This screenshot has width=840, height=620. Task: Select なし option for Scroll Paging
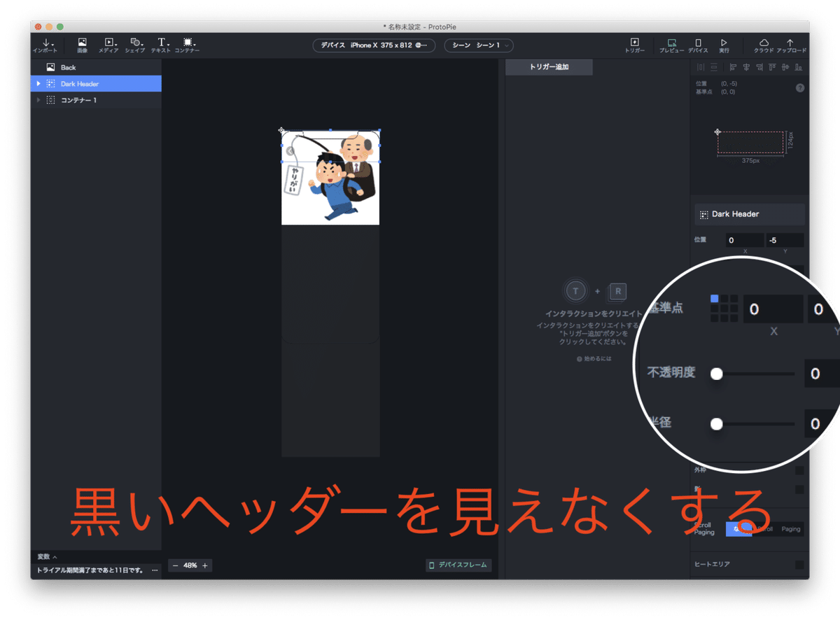point(738,529)
